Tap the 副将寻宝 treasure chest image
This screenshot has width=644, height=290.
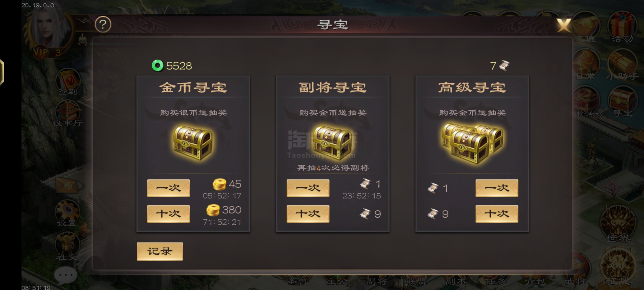pos(333,143)
